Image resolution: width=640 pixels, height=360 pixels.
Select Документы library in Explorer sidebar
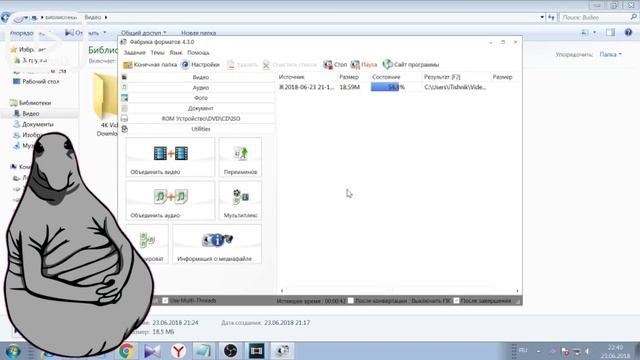(x=33, y=124)
